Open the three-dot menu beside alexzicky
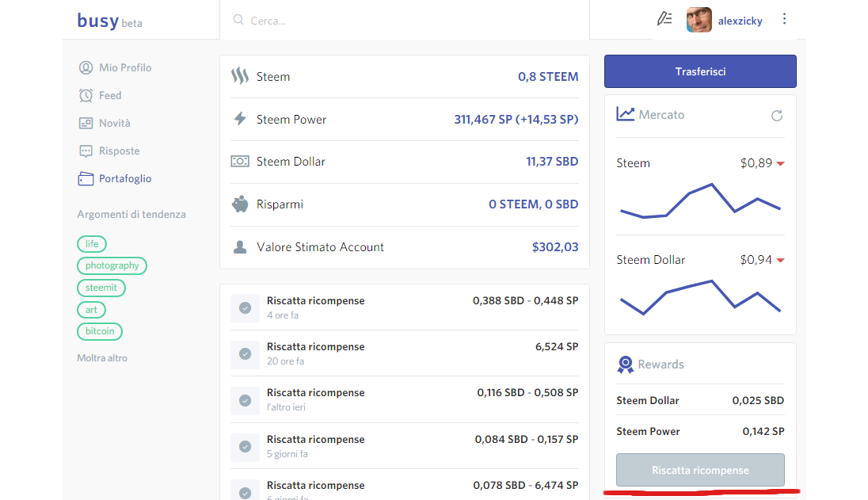The height and width of the screenshot is (500, 868). click(784, 19)
